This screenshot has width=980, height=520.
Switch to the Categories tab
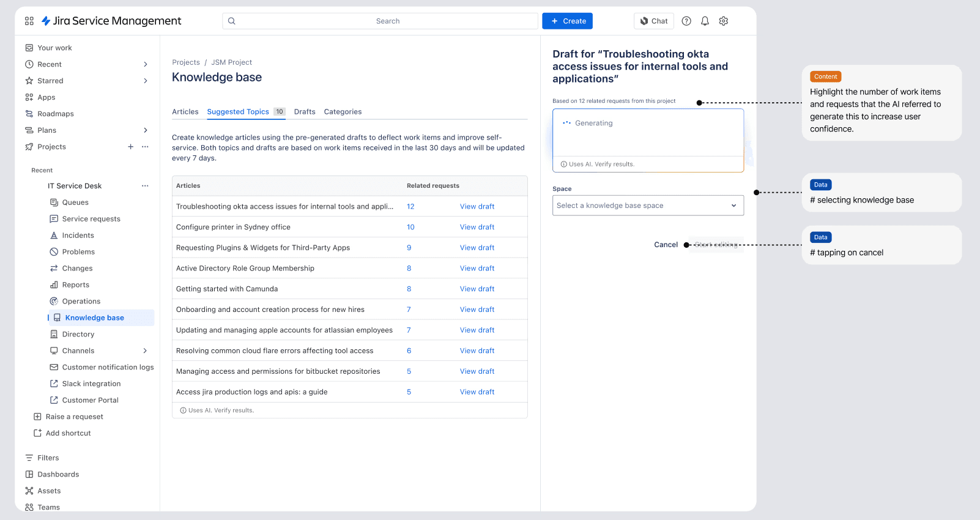tap(343, 112)
